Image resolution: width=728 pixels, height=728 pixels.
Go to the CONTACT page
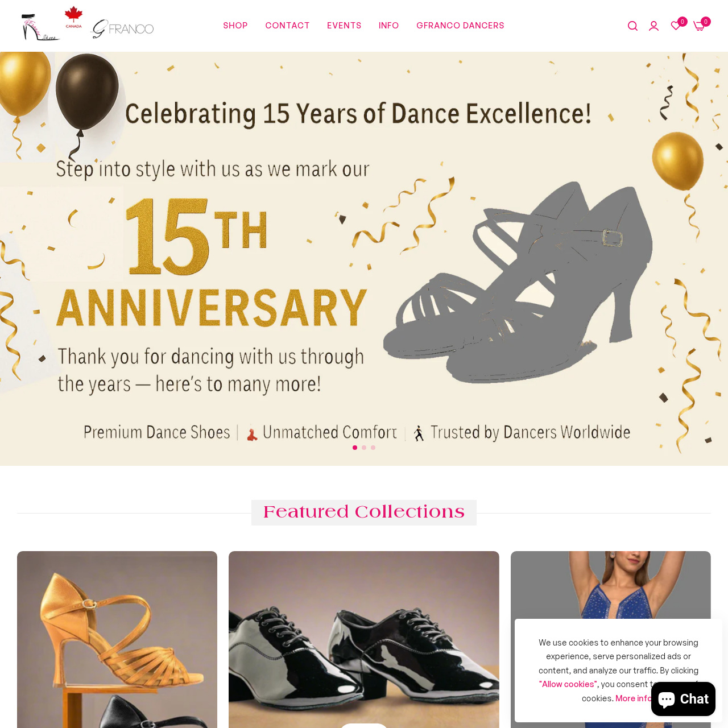click(287, 26)
